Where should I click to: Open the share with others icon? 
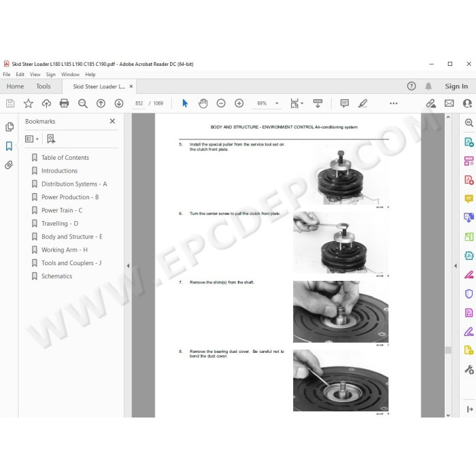tap(467, 103)
